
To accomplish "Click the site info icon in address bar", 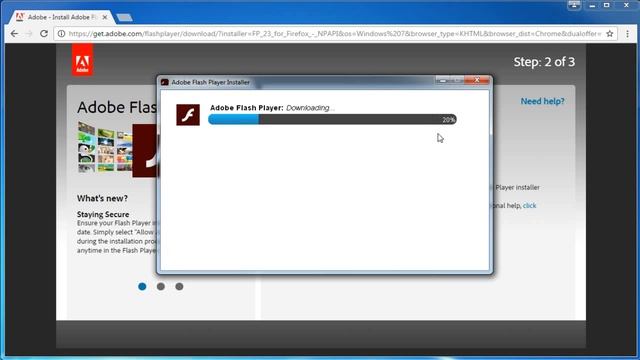I will [61, 34].
